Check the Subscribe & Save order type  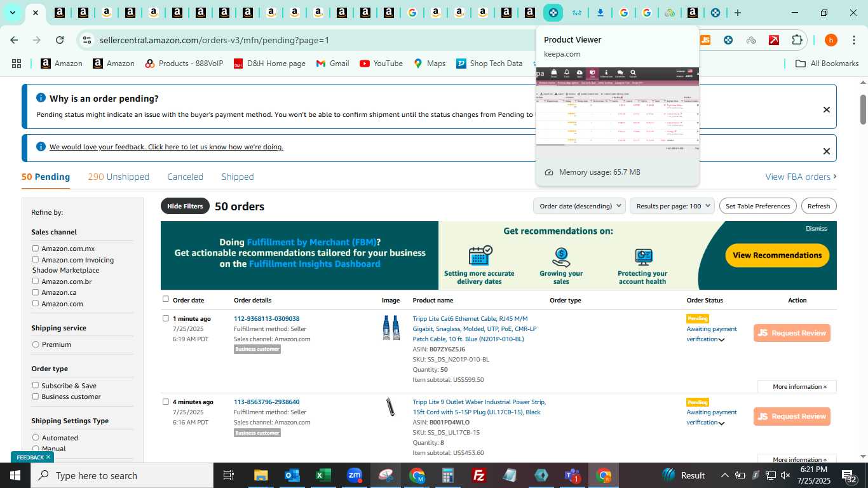coord(36,385)
